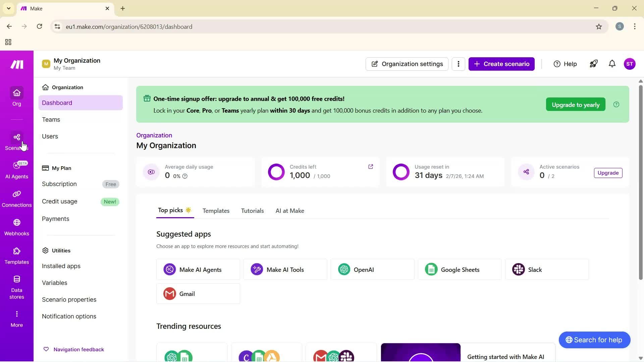Click the Create scenario button
The width and height of the screenshot is (644, 362).
coord(501,64)
